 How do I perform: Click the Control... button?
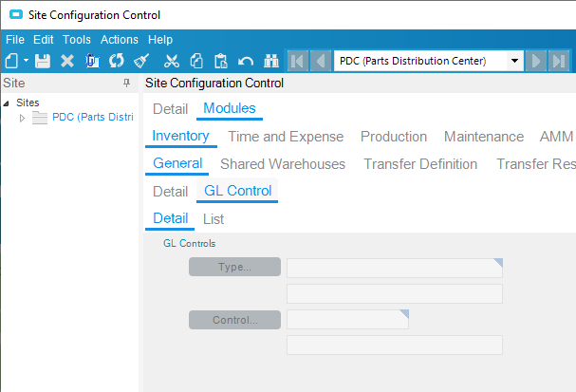pyautogui.click(x=234, y=320)
